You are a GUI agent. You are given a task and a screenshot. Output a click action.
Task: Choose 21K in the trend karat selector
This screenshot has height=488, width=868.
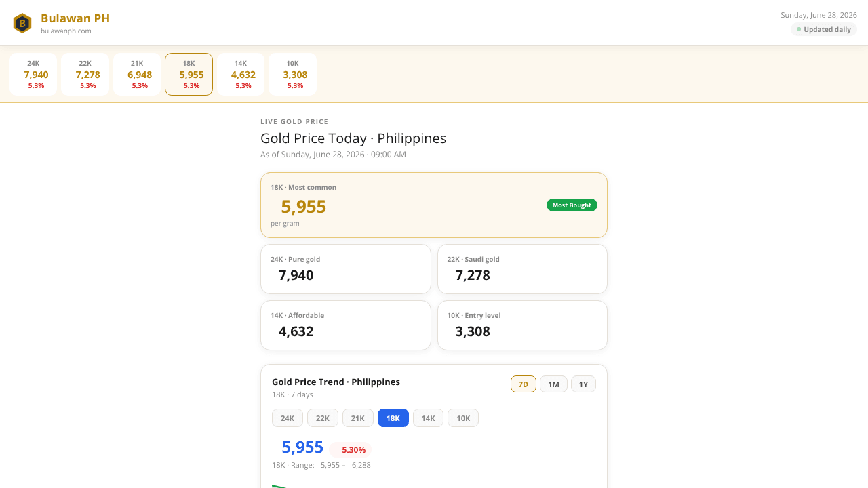358,418
